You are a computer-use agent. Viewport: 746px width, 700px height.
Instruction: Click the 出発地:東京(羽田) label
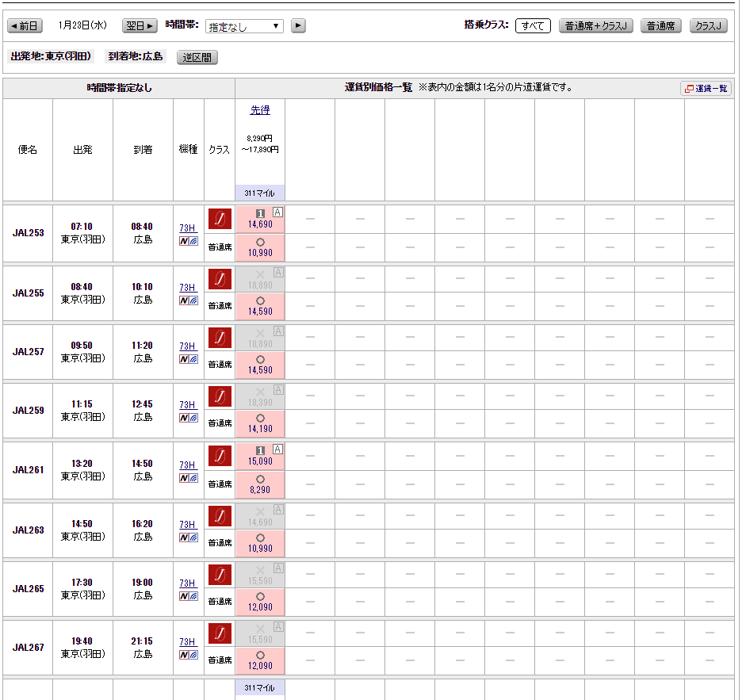51,56
